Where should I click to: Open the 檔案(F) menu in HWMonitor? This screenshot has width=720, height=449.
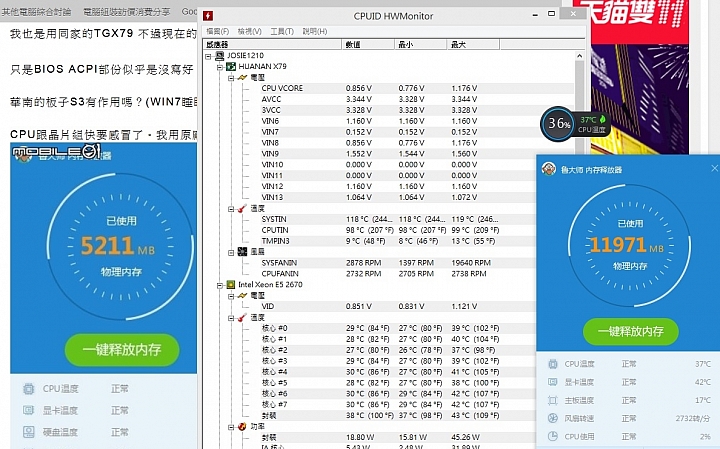217,31
